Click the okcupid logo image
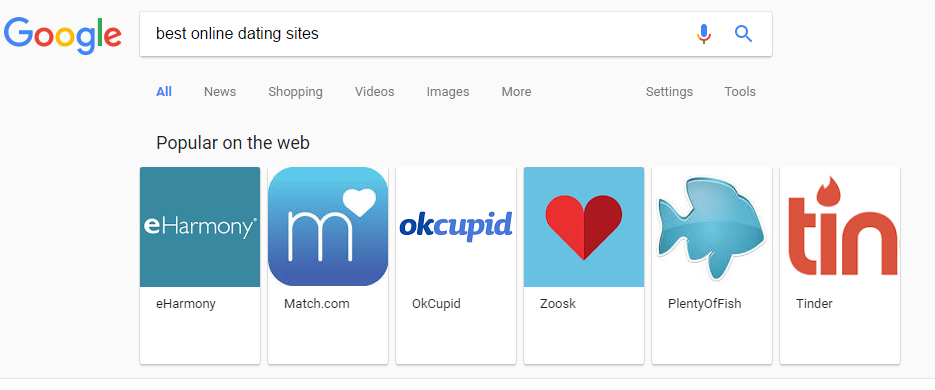 pos(456,227)
